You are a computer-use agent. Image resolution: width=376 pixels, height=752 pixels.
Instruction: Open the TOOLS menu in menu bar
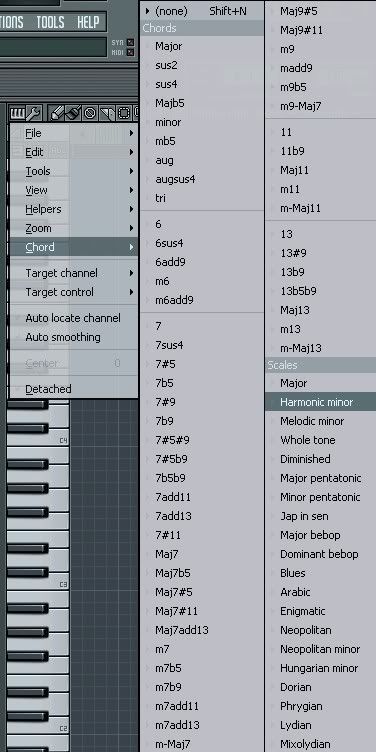[51, 22]
